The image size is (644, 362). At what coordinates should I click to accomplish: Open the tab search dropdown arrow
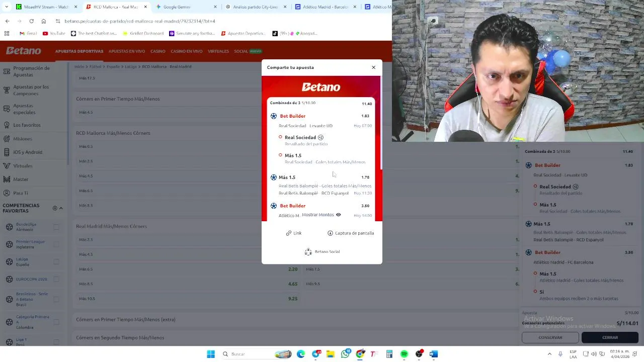click(x=7, y=7)
